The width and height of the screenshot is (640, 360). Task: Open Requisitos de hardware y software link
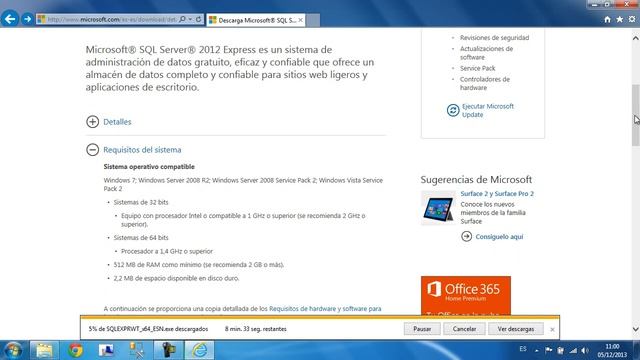pos(325,309)
